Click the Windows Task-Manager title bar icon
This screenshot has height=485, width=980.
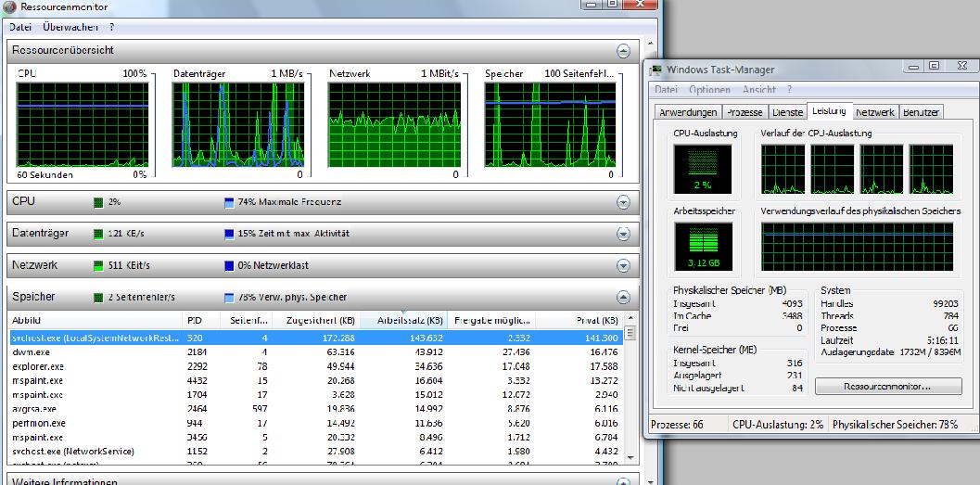point(656,70)
